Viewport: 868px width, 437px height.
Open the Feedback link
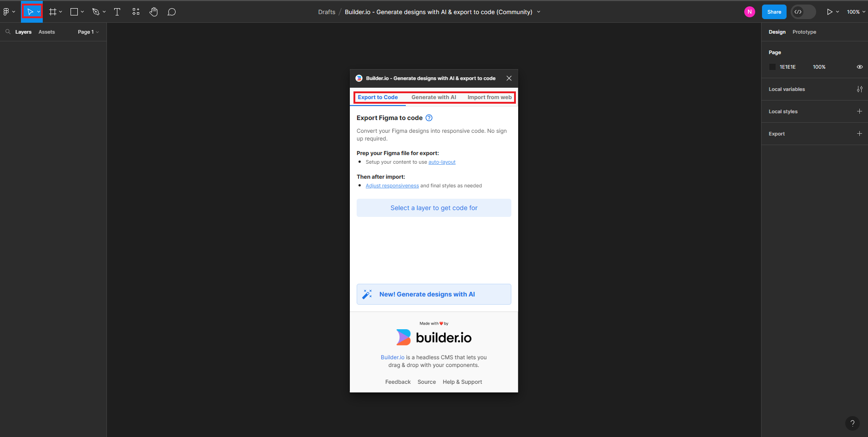398,382
